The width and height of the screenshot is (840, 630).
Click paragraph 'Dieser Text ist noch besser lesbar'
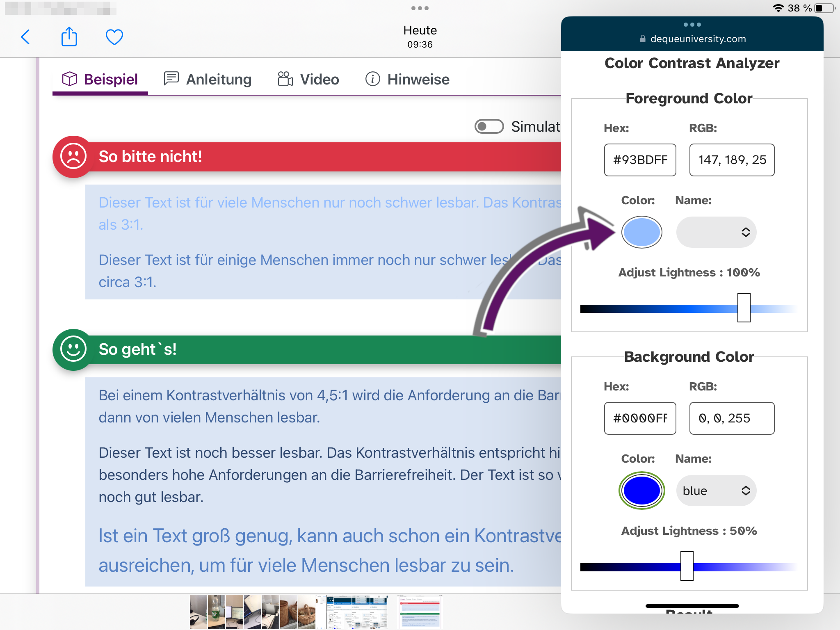tap(330, 475)
